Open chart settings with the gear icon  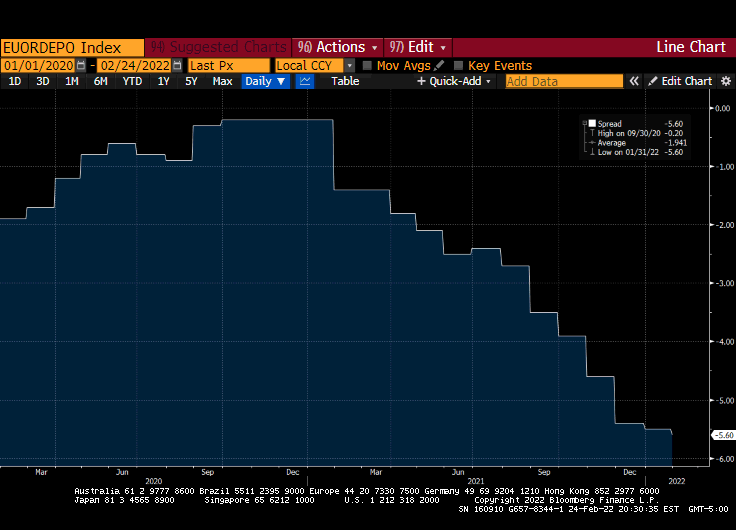[x=725, y=81]
